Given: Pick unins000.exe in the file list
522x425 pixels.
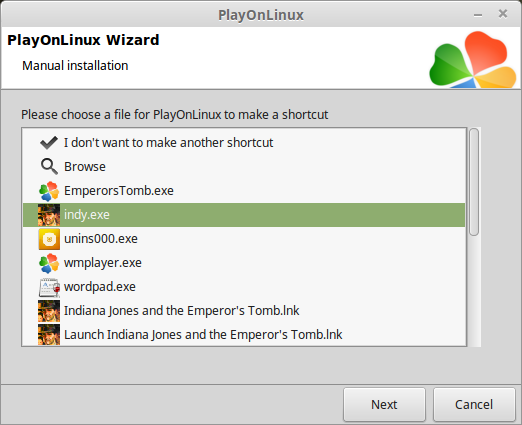Looking at the screenshot, I should 101,239.
